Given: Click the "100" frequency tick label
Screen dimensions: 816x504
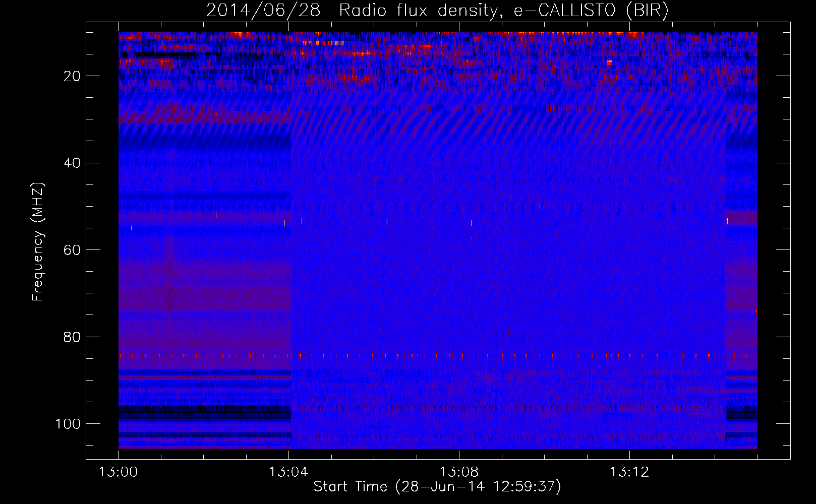Looking at the screenshot, I should 68,424.
